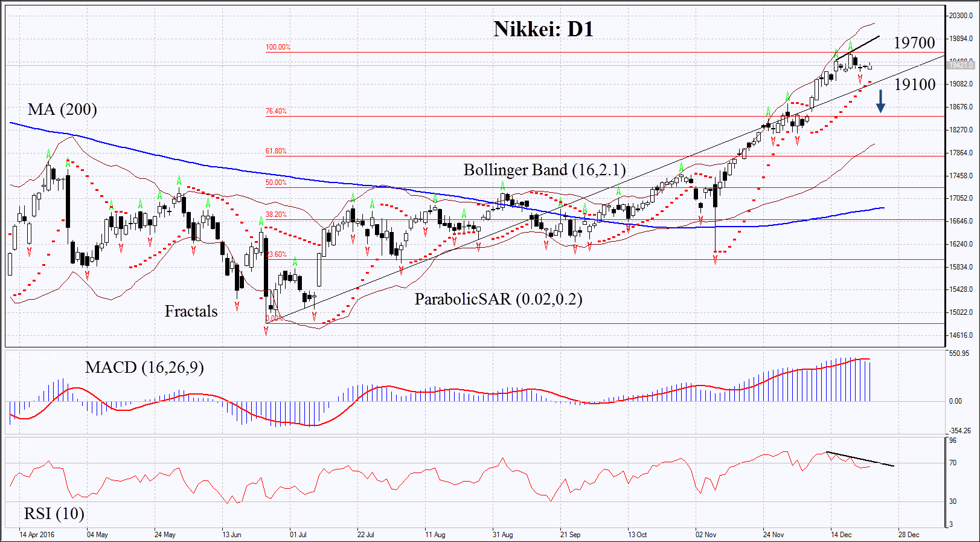980x542 pixels.
Task: Click the RSI 70 level value
Action: pos(953,463)
